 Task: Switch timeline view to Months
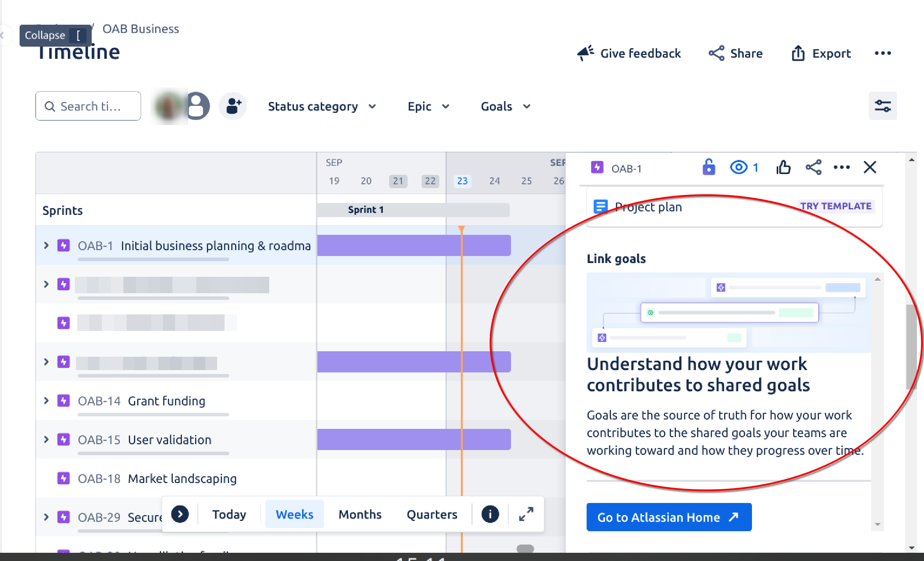tap(360, 514)
